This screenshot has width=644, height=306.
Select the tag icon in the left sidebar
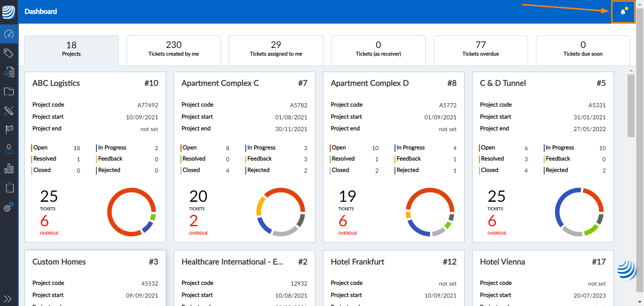pyautogui.click(x=9, y=53)
